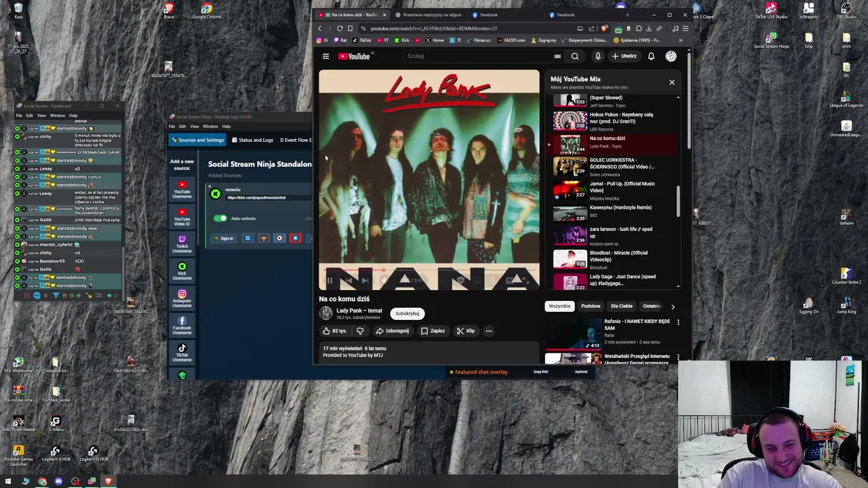This screenshot has height=488, width=868.
Task: Select the Dla Ciebie filter chip
Action: pos(621,306)
